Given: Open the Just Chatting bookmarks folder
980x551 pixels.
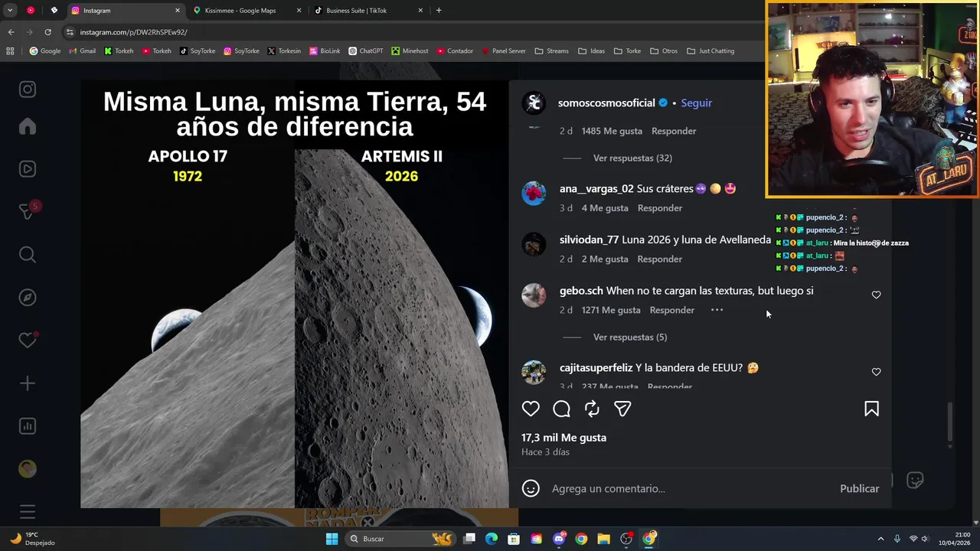Looking at the screenshot, I should 710,51.
